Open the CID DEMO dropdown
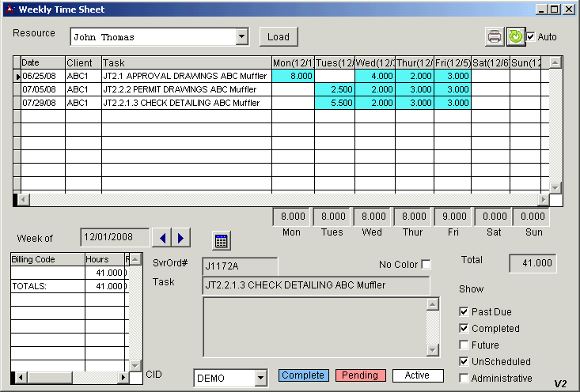 point(260,379)
